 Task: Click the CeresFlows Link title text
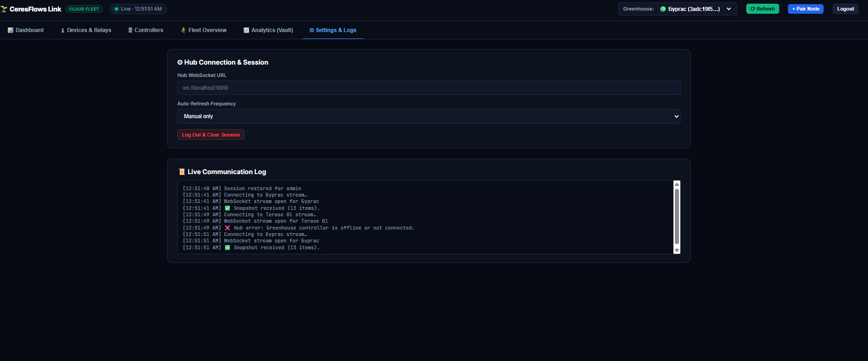coord(35,9)
